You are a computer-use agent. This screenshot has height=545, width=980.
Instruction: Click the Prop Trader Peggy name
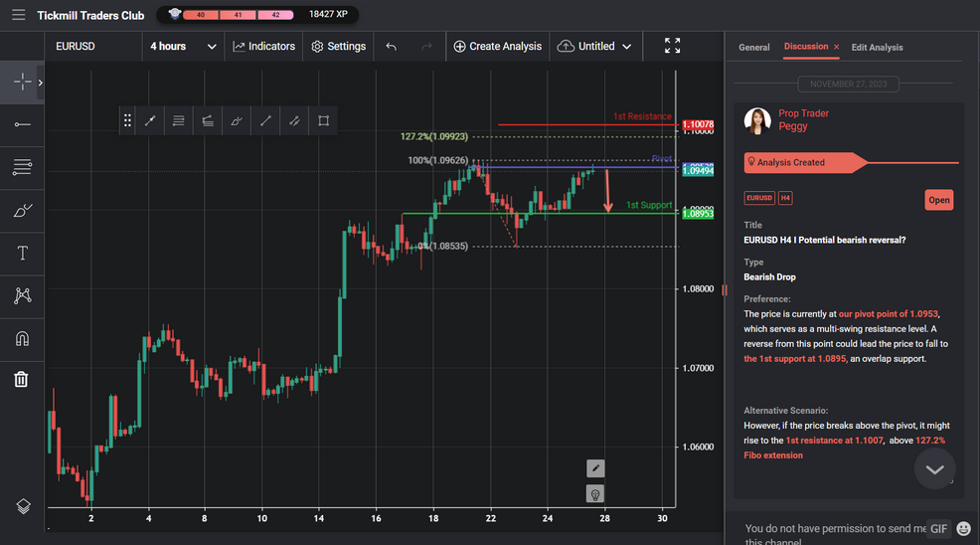803,120
